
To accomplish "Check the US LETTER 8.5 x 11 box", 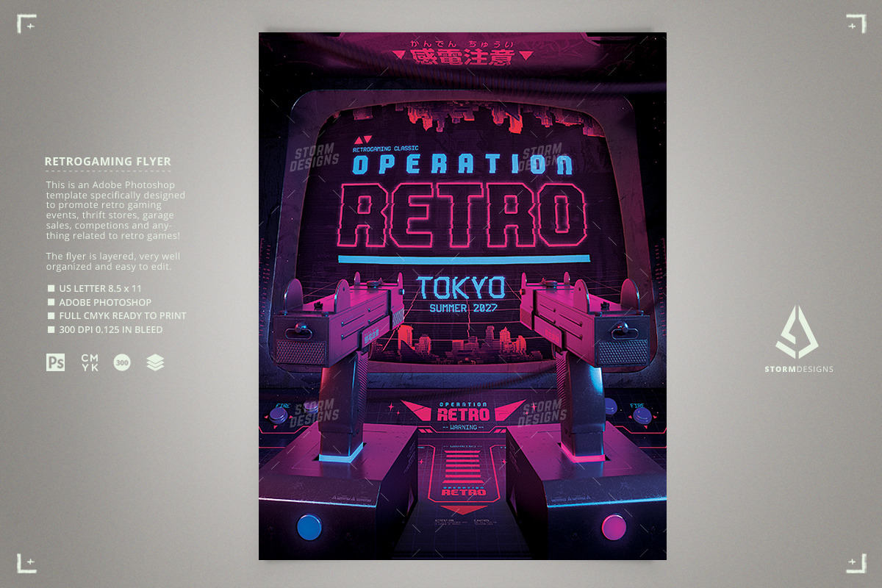I will pos(50,289).
